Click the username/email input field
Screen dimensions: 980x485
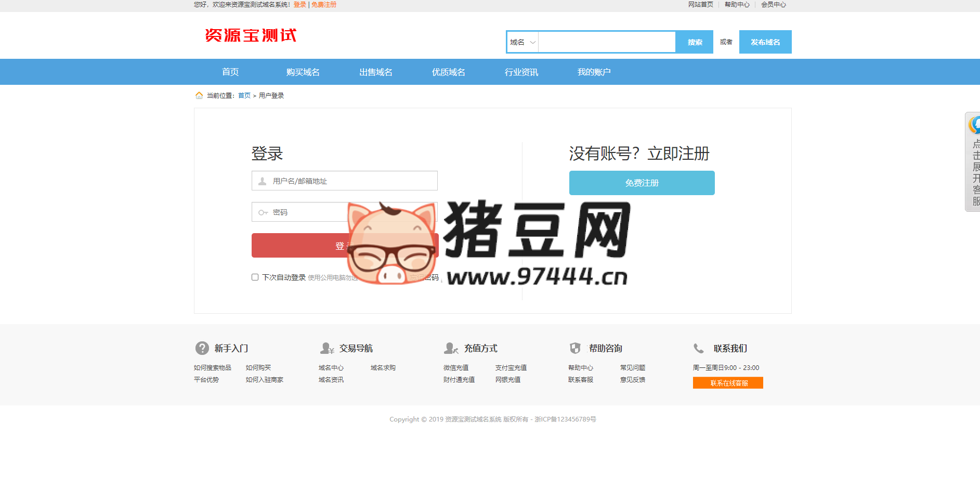point(344,181)
